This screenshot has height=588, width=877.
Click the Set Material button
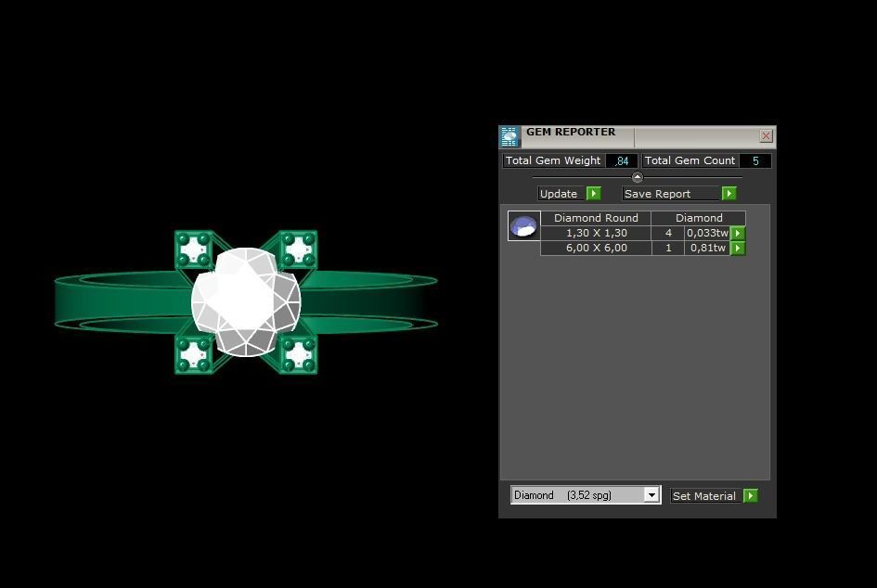click(x=704, y=496)
